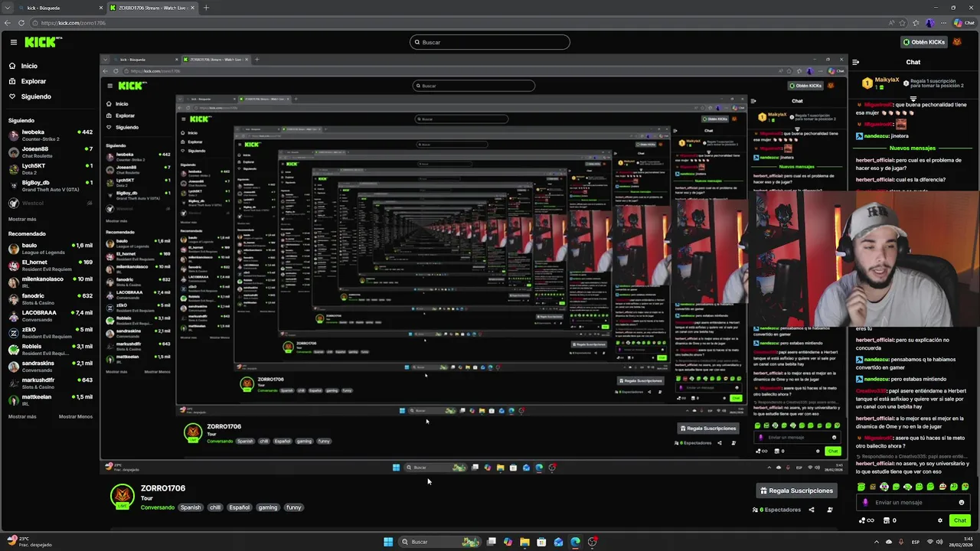
Task: Open a new browser tab
Action: (206, 8)
